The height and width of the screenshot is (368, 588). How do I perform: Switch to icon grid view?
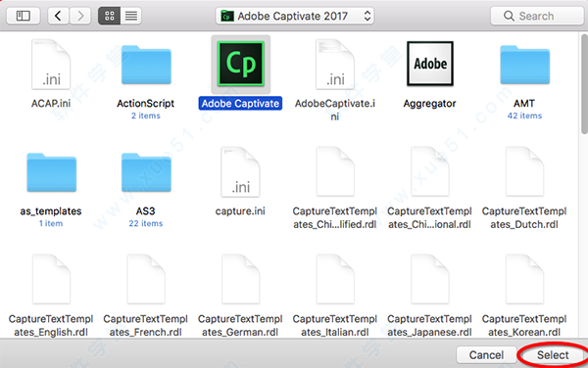coord(109,16)
